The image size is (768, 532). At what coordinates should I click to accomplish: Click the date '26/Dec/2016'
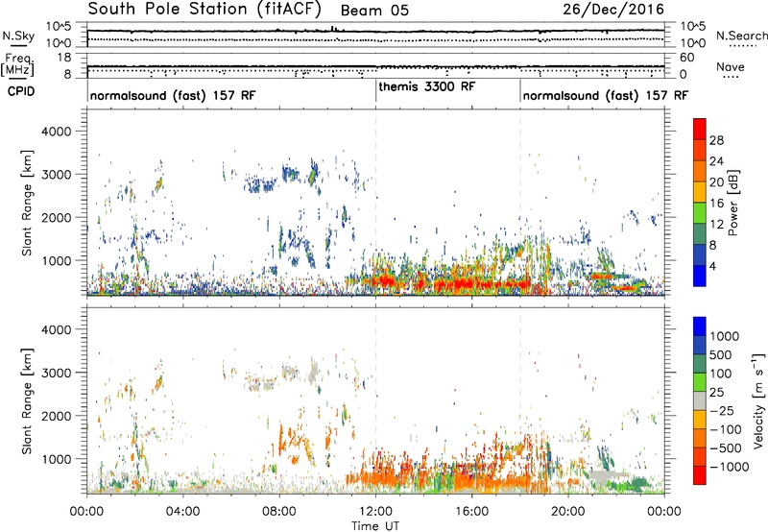pyautogui.click(x=613, y=10)
